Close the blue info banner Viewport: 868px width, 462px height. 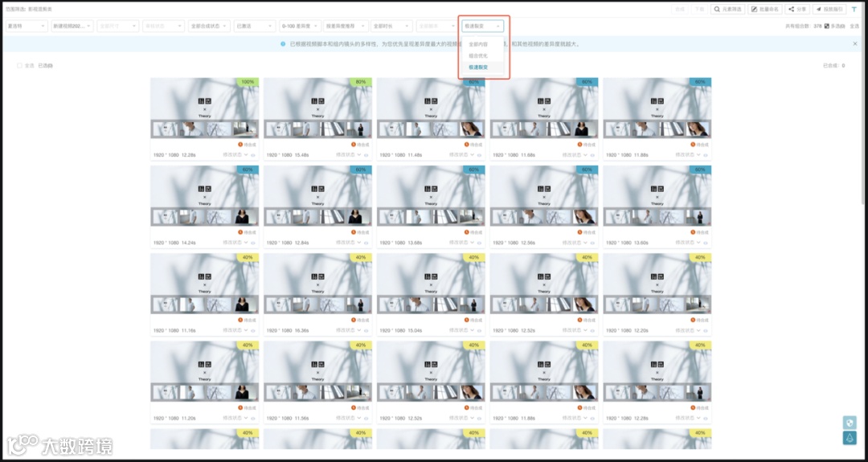click(854, 43)
